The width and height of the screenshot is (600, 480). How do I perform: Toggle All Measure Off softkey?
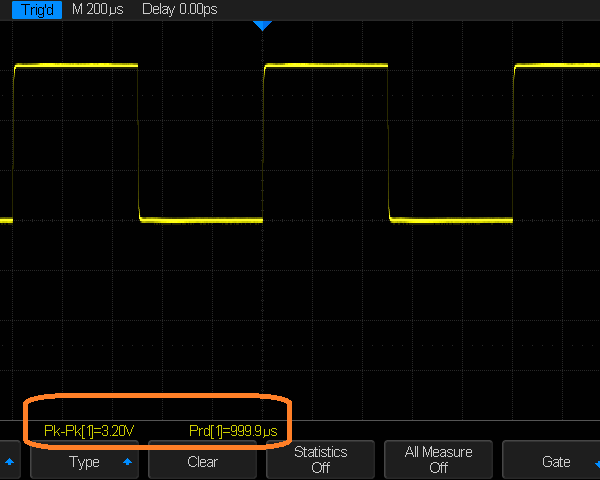point(438,460)
